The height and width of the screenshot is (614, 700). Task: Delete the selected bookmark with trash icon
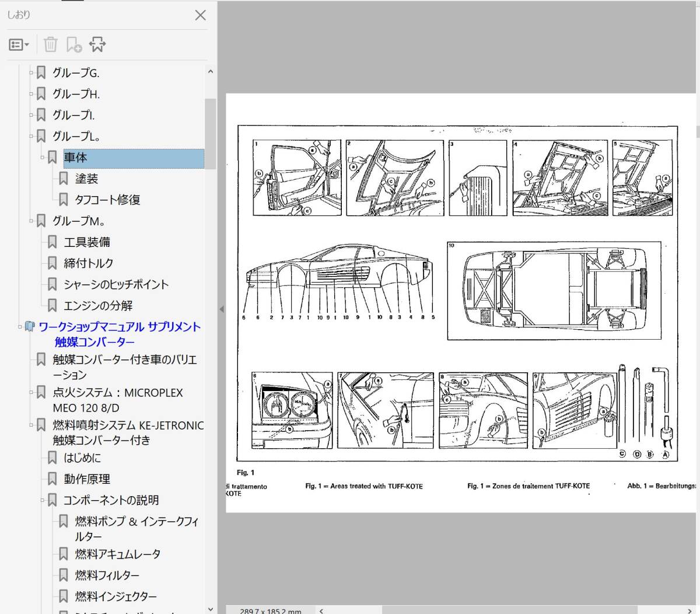(x=51, y=44)
